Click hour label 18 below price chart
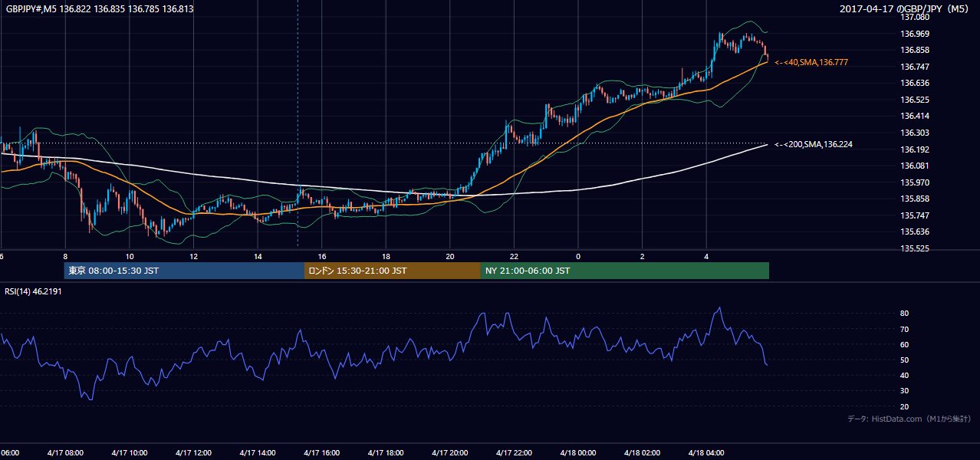 [x=386, y=256]
